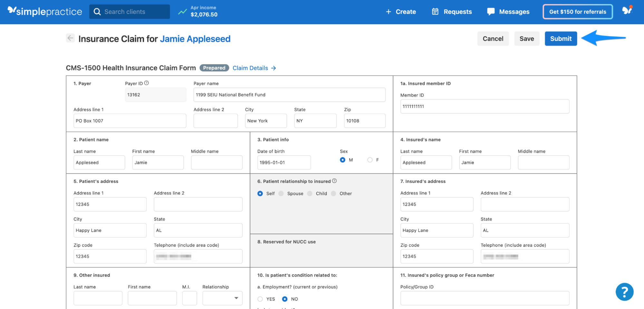Open the Claim Details link
Viewport: 644px width, 309px height.
(x=251, y=68)
